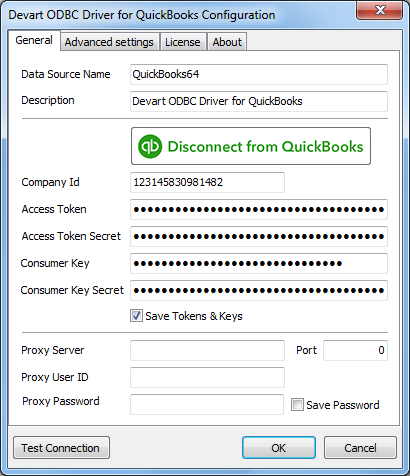Click the Proxy User ID field

pyautogui.click(x=207, y=377)
